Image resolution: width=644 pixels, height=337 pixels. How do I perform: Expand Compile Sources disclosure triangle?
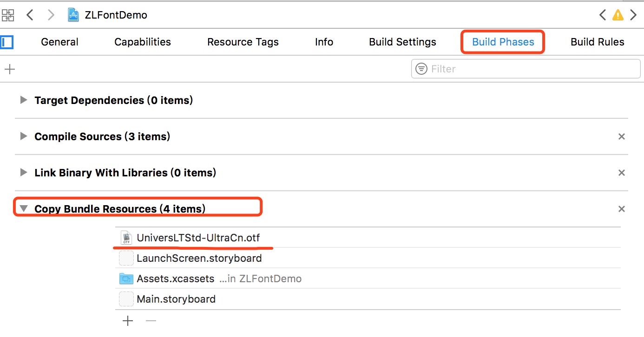23,136
